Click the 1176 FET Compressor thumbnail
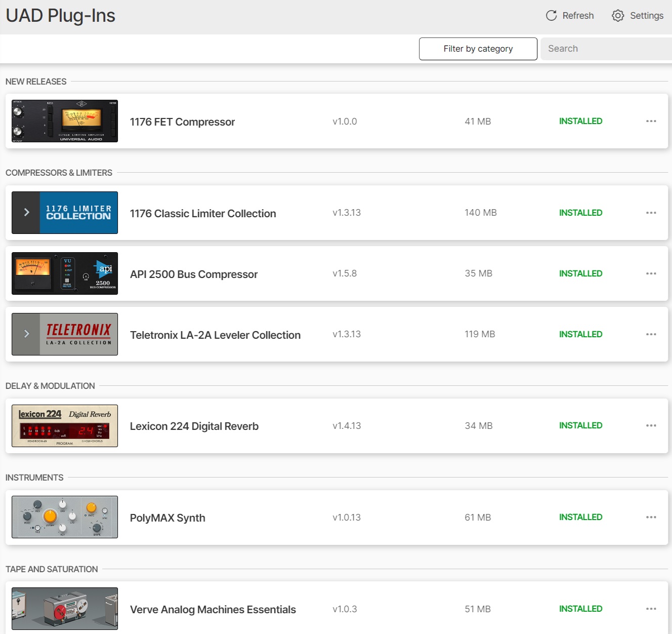Viewport: 672px width, 634px height. click(x=65, y=121)
